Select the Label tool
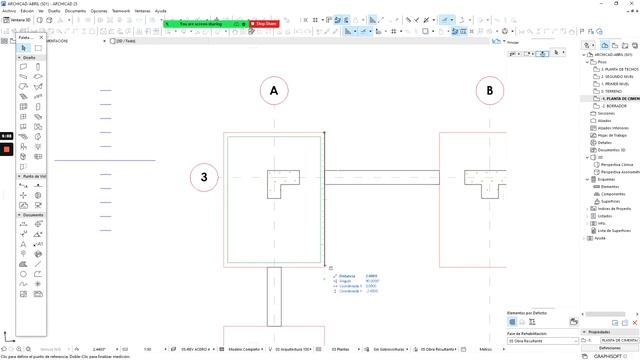This screenshot has height=360, width=640. coord(38,244)
